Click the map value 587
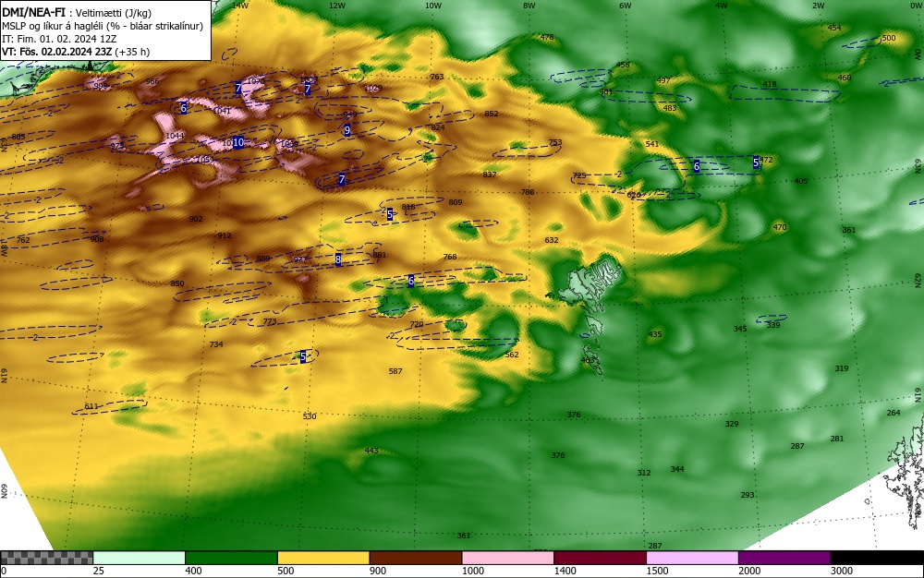The width and height of the screenshot is (924, 578). pyautogui.click(x=395, y=371)
